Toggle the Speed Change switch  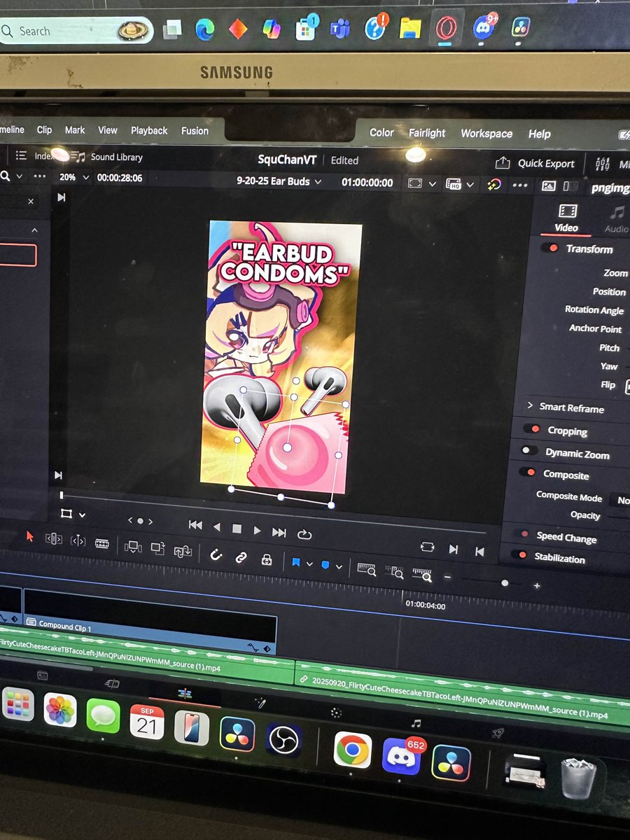[x=522, y=534]
